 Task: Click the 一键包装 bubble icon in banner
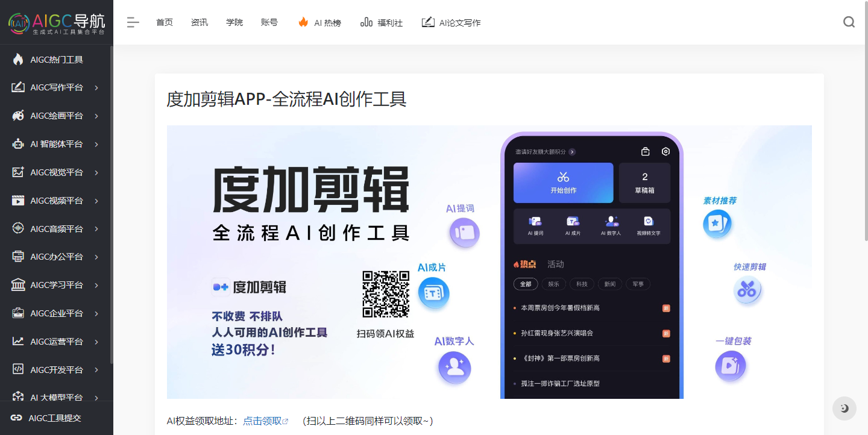[731, 365]
